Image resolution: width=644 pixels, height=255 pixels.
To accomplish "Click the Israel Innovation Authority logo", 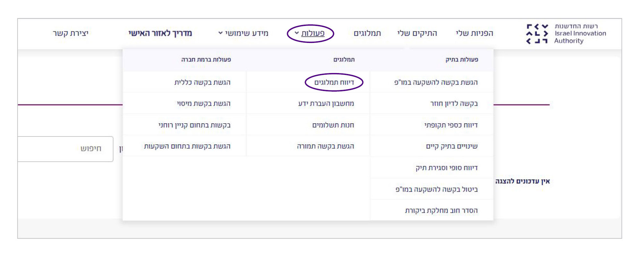I will click(x=566, y=33).
